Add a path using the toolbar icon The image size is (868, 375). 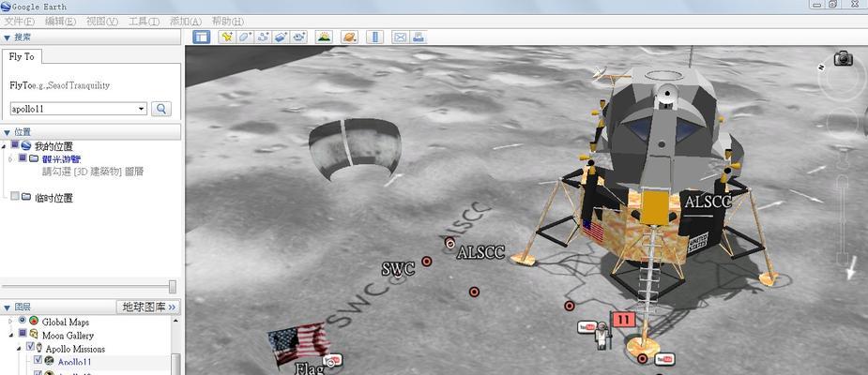[x=263, y=37]
